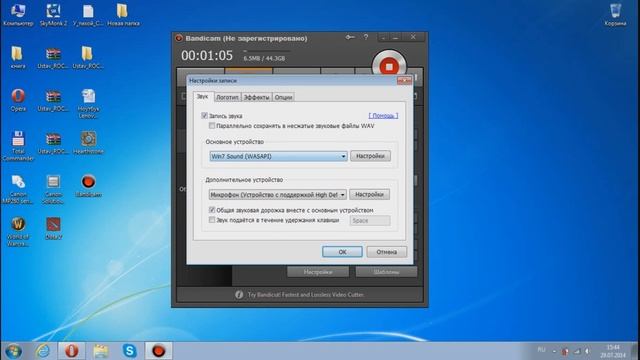640x360 pixels.
Task: Select the text file icon next to SkyMonk 2
Action: point(89,15)
